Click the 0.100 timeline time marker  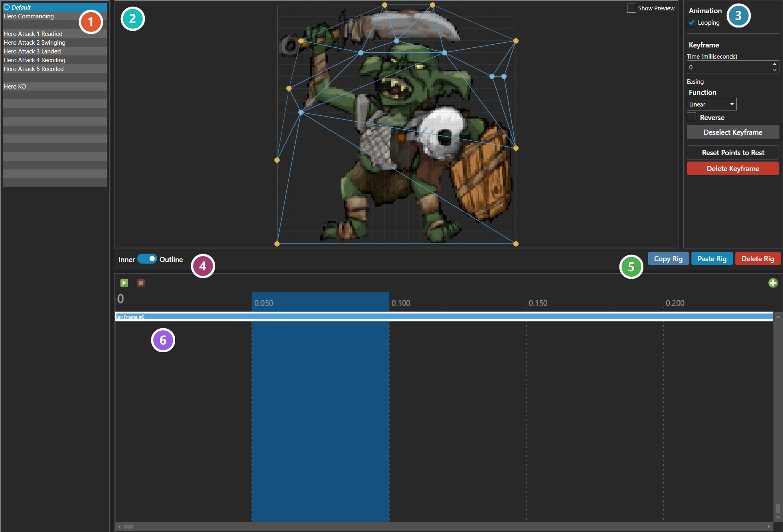400,303
